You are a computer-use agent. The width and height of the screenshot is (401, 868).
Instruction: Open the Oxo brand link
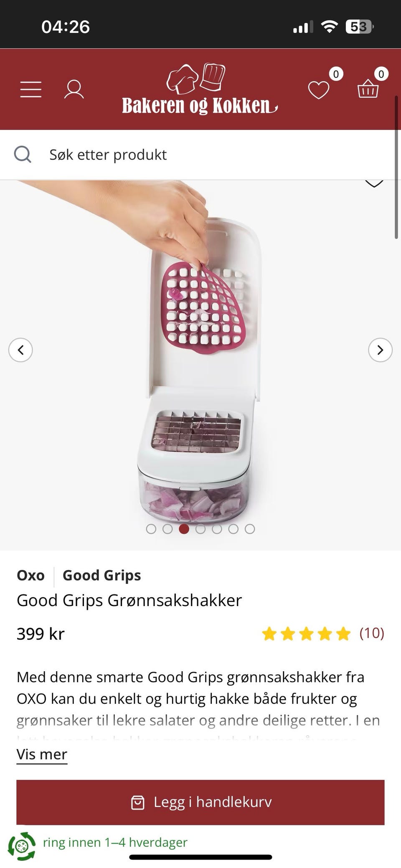[30, 576]
